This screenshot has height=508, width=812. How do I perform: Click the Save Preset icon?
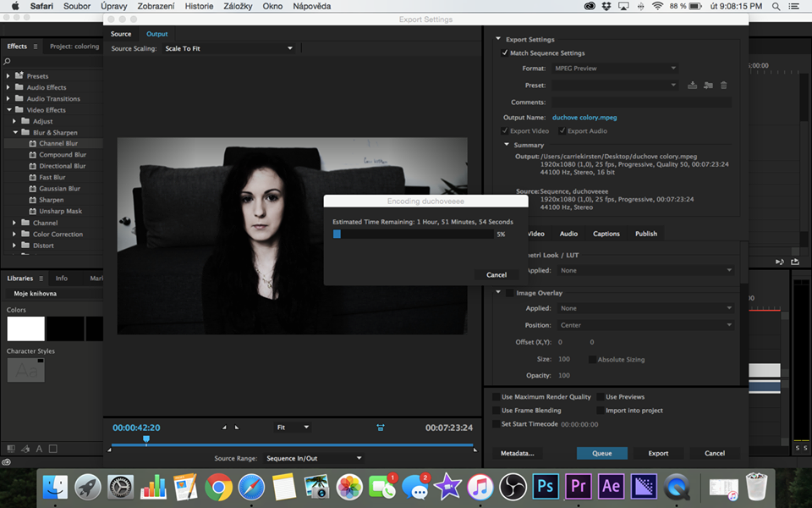(692, 85)
